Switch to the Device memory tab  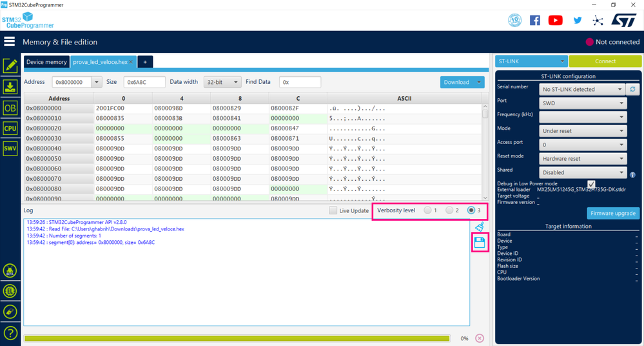tap(46, 62)
